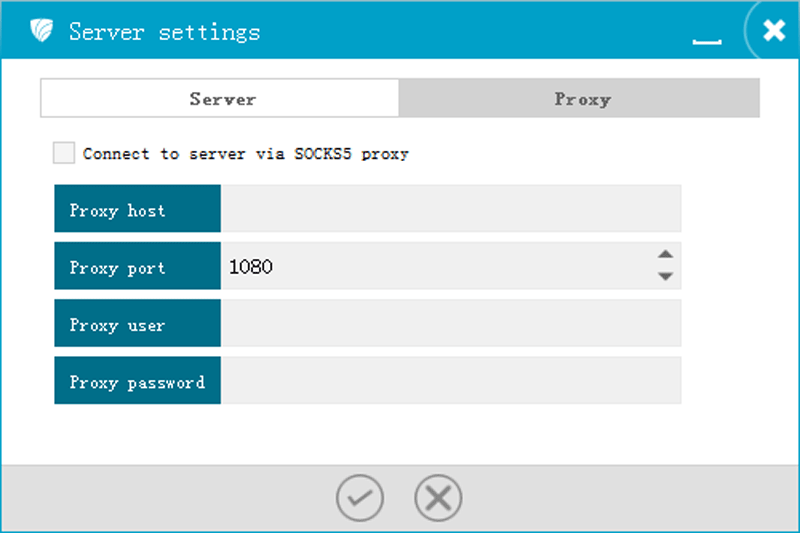This screenshot has height=533, width=800.
Task: Click the Server settings title text
Action: pyautogui.click(x=164, y=32)
